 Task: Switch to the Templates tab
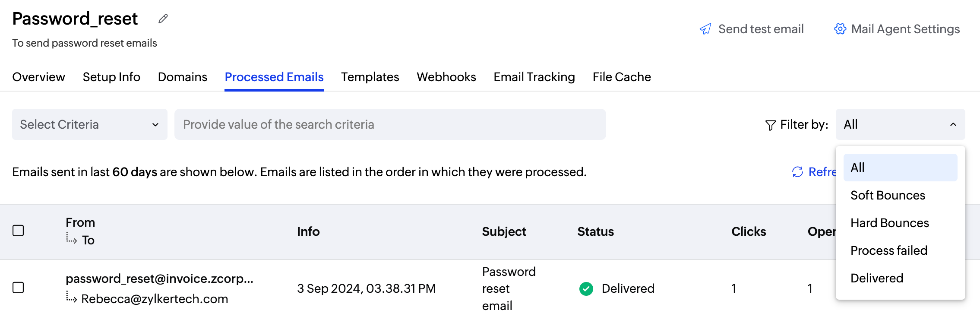pos(370,77)
